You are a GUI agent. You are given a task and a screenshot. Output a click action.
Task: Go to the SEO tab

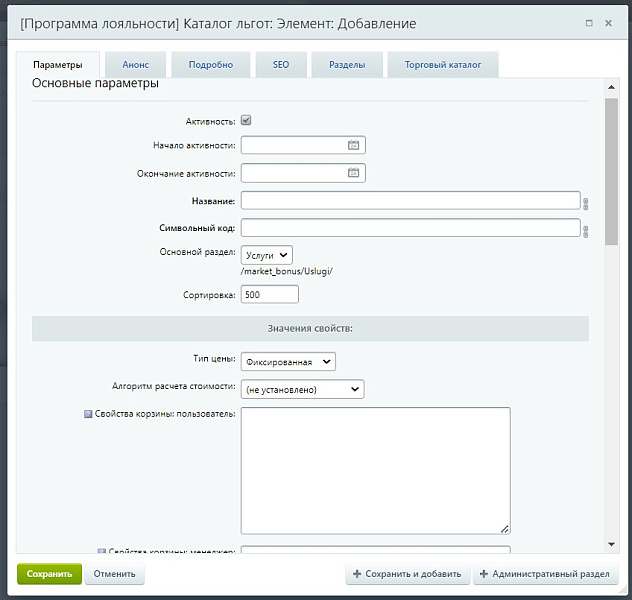click(x=281, y=65)
